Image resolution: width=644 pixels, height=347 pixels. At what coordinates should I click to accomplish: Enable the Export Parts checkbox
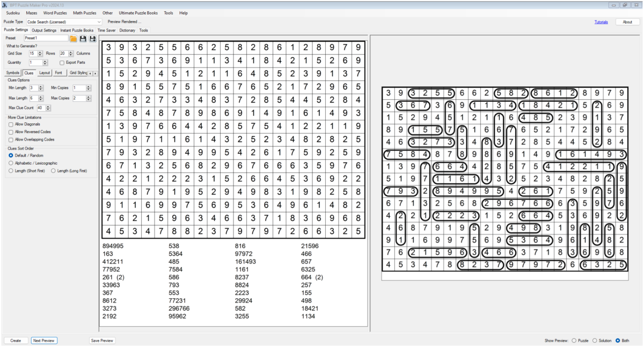62,62
